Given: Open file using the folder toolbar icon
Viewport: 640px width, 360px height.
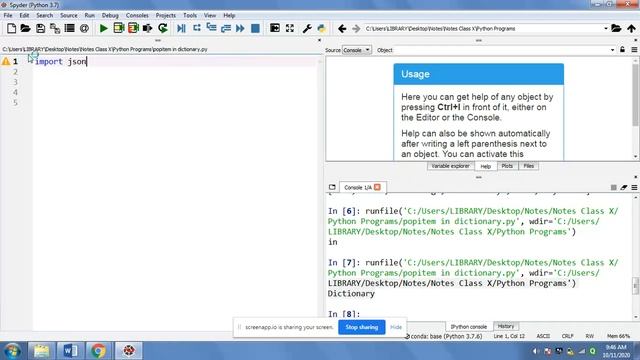Looking at the screenshot, I should pos(25,28).
